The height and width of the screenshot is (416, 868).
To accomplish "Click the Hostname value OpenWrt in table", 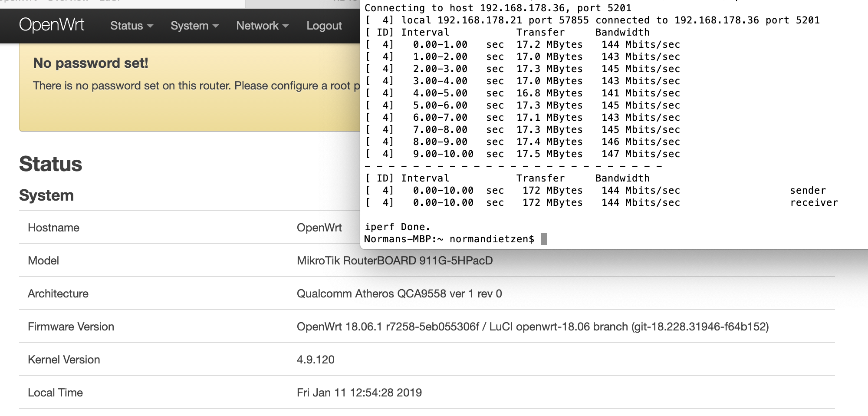I will click(319, 228).
